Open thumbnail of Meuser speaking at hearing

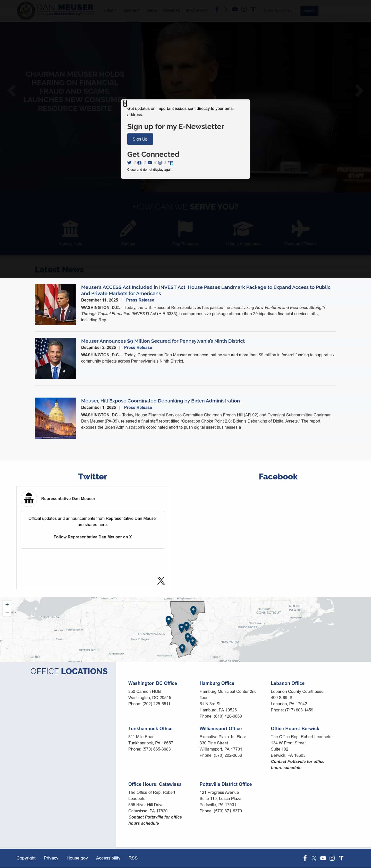tap(55, 305)
